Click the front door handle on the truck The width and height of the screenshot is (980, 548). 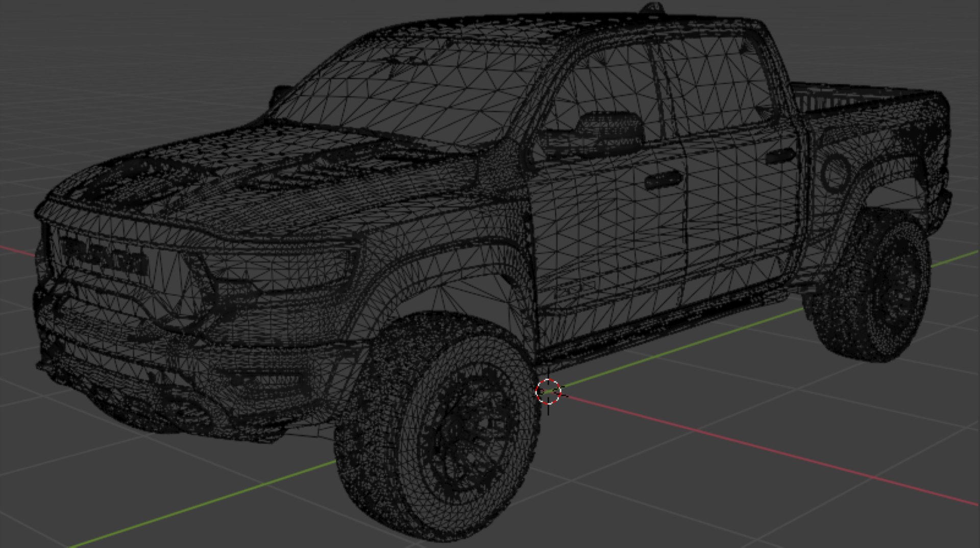coord(663,179)
